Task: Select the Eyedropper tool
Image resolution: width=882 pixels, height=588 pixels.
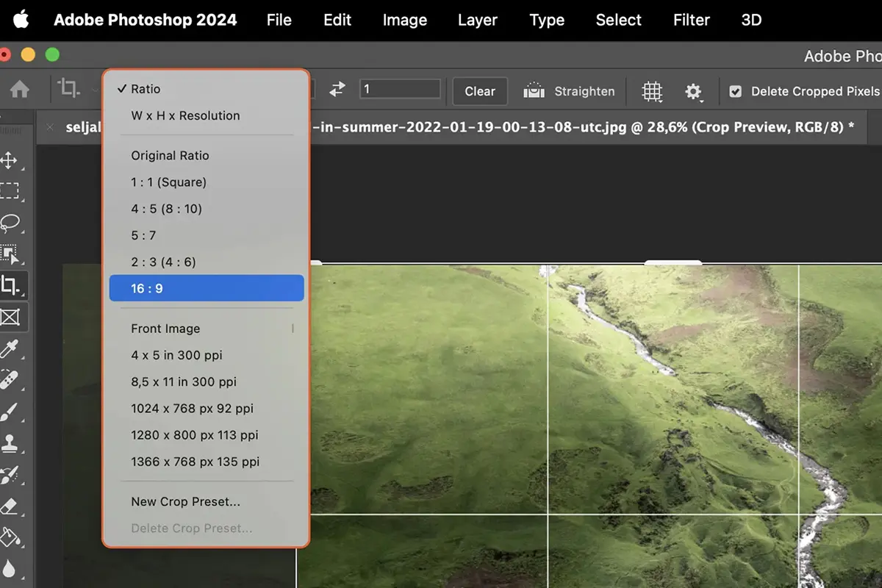Action: point(15,349)
